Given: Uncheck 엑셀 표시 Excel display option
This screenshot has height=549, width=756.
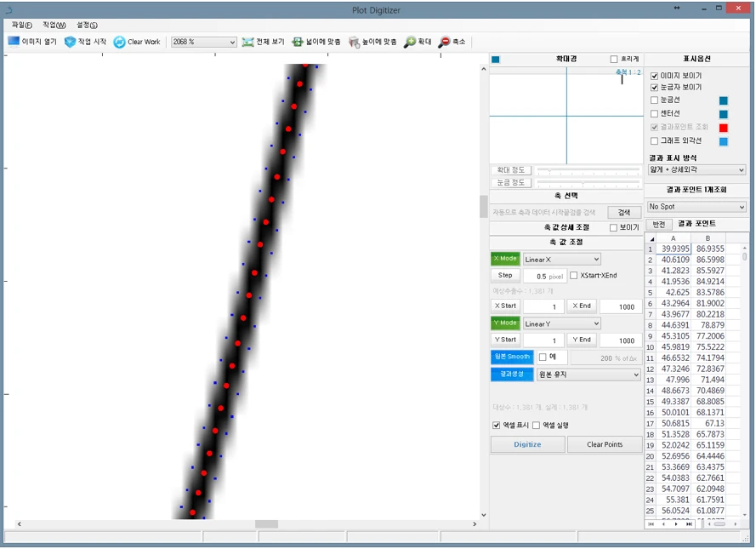Looking at the screenshot, I should [x=496, y=425].
